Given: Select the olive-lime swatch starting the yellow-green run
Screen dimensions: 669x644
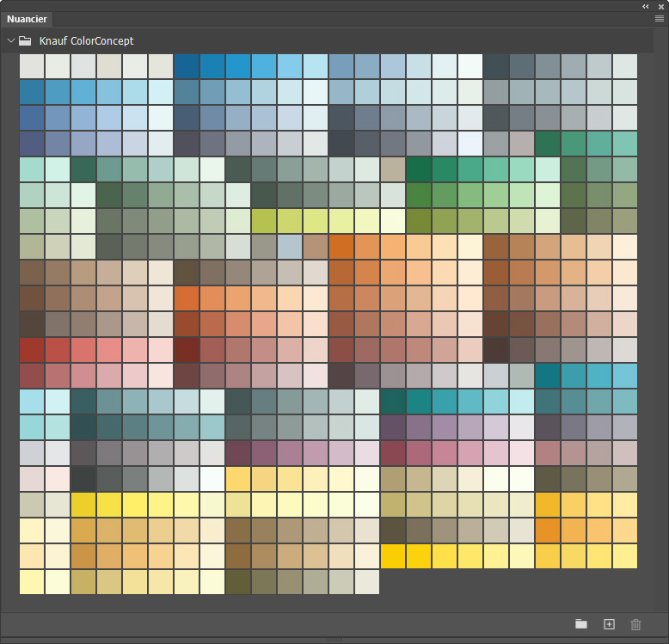Looking at the screenshot, I should coord(264,221).
